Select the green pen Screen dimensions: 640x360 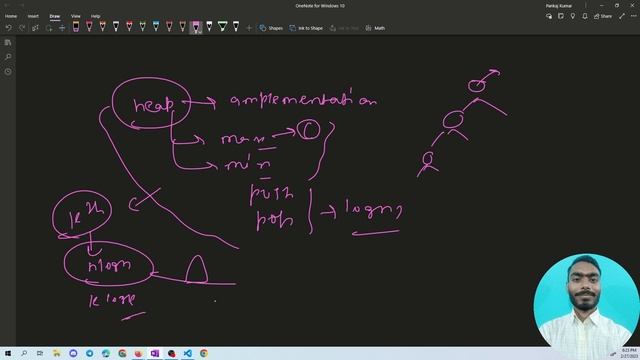142,27
